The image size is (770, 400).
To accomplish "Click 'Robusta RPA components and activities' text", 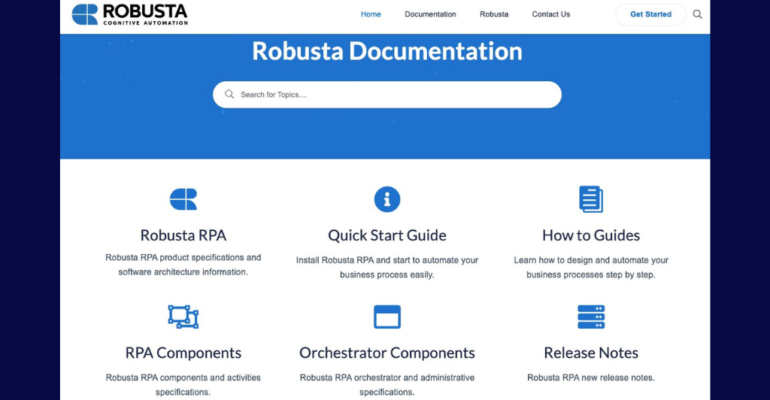I will coord(183,377).
